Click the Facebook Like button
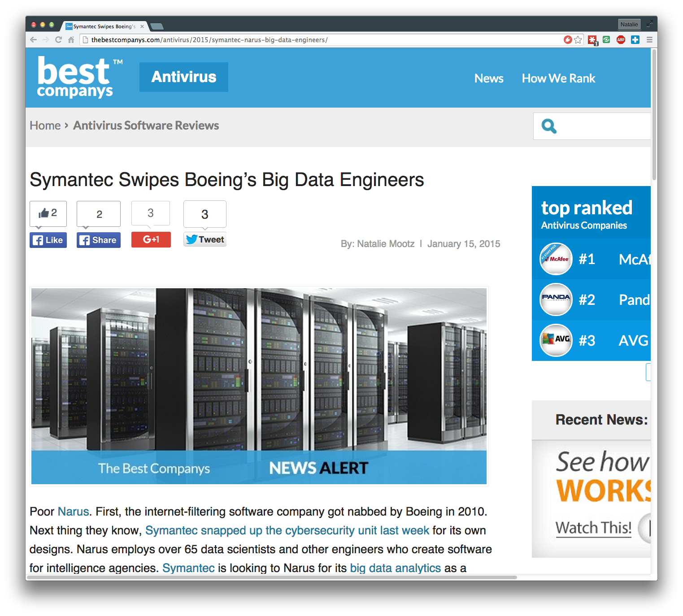This screenshot has height=616, width=683. [48, 240]
